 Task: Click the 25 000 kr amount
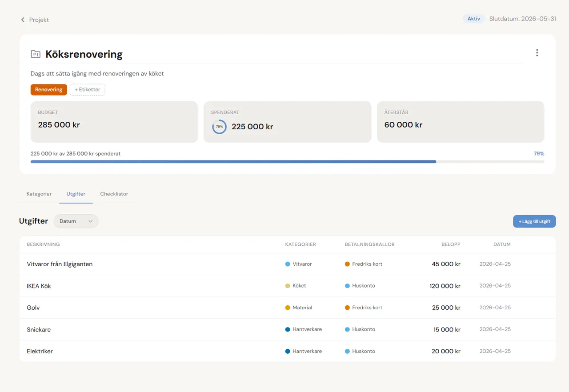point(446,308)
